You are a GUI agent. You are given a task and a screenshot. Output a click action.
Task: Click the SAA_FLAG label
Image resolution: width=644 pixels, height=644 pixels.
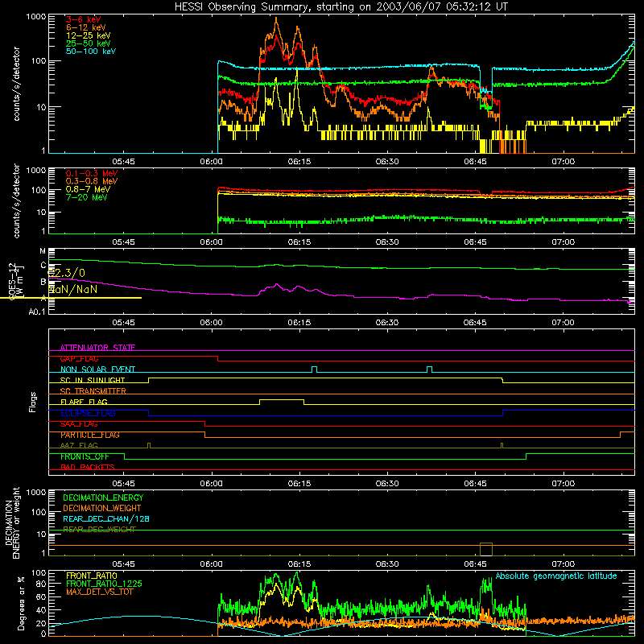pos(79,424)
